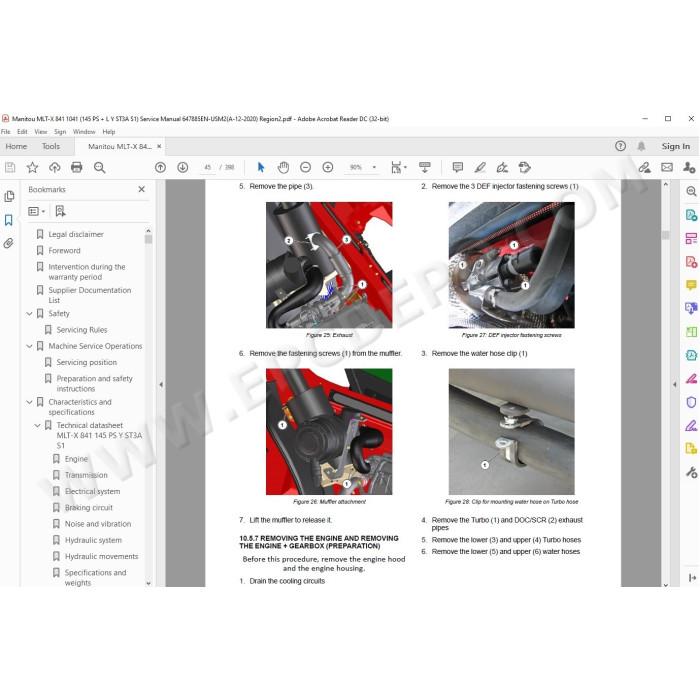Upload the file with the cloud icon
Screen dimensions: 700x700
(x=54, y=167)
